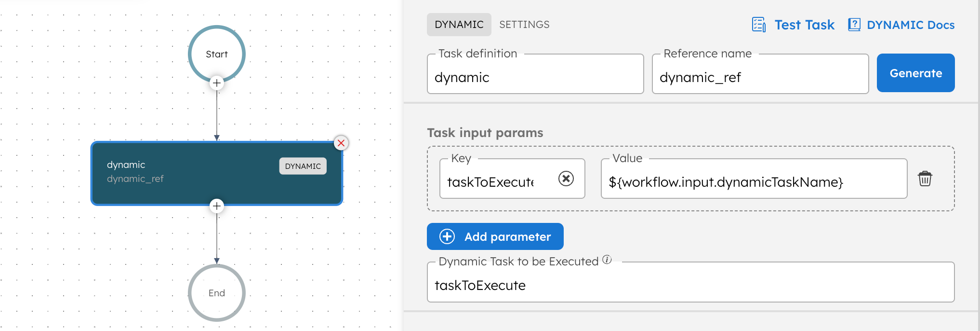Click the Generate button
The height and width of the screenshot is (331, 980).
pos(915,73)
